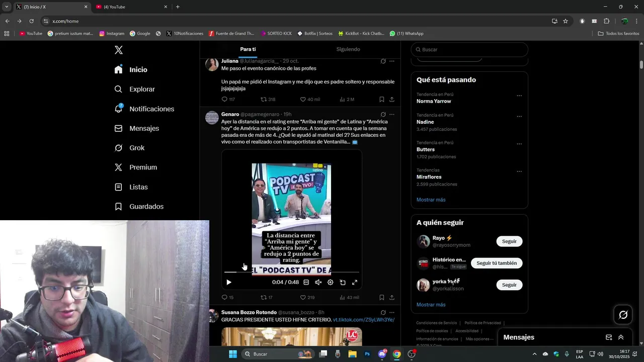Open more options for Norma Yarrow trend

(519, 96)
